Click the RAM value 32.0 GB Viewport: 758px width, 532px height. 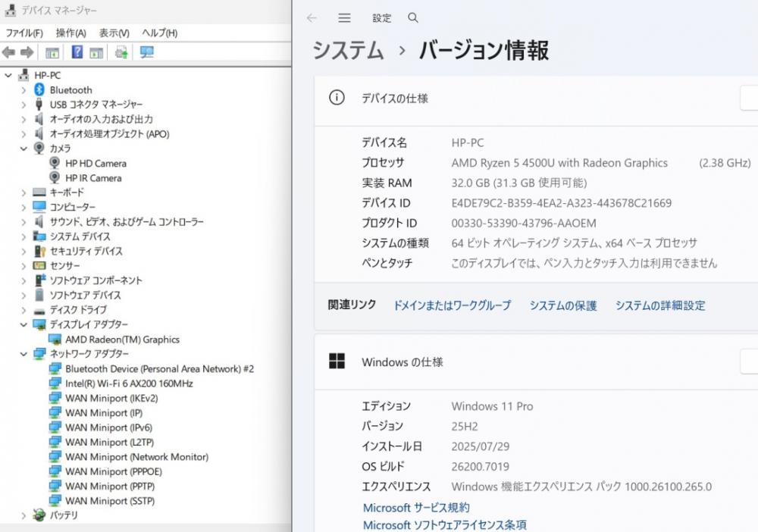[x=519, y=183]
